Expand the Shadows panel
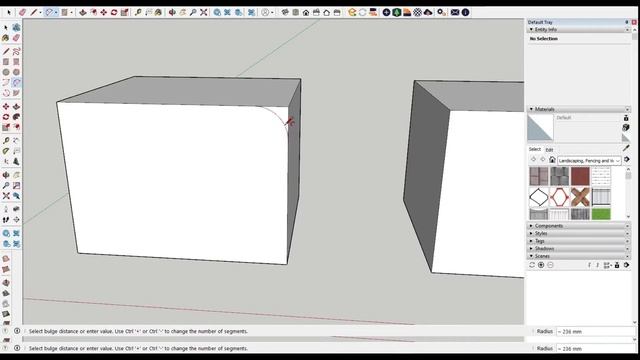 point(531,249)
